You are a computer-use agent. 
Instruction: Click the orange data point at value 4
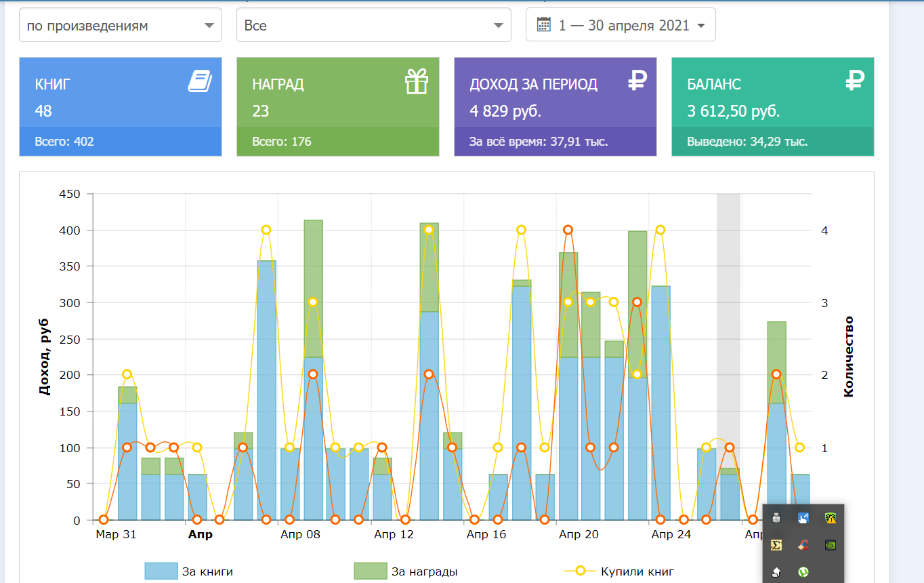coord(568,230)
